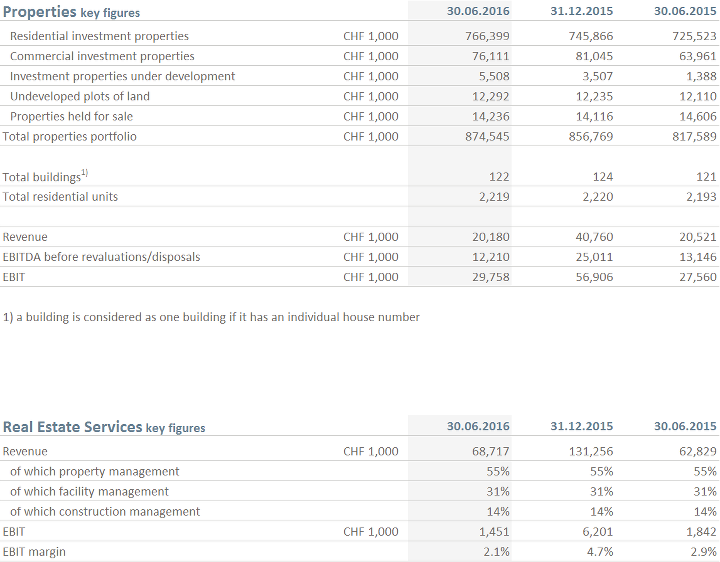Click the Properties held for sale label
Viewport: 720px width, 562px height.
tap(71, 116)
